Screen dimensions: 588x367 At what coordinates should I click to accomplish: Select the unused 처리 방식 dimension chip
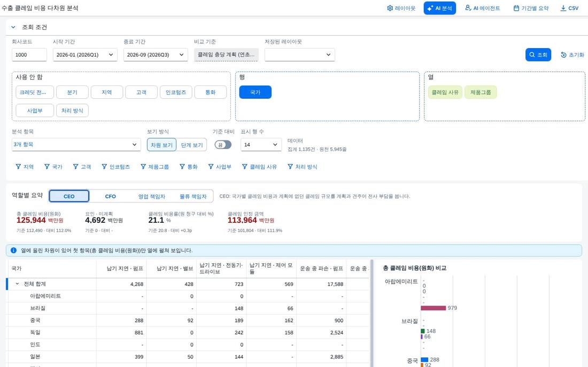(72, 111)
